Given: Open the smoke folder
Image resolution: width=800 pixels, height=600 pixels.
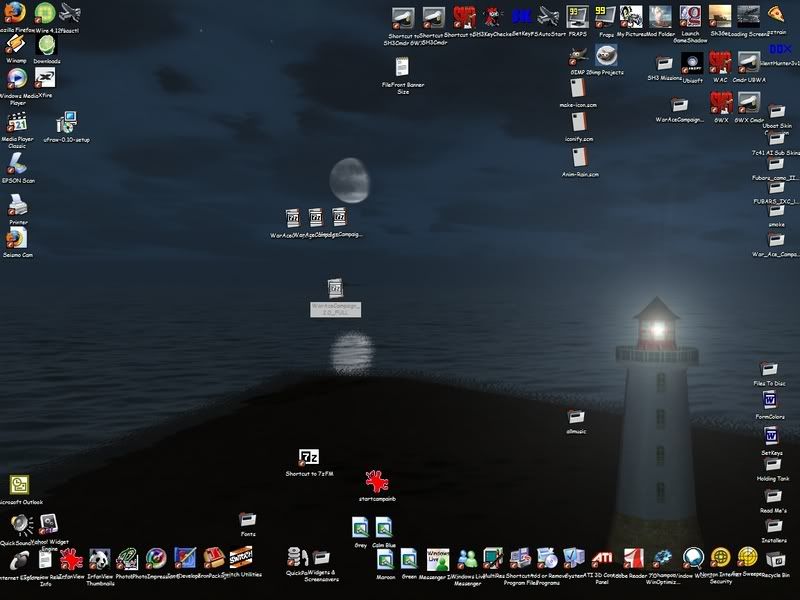Looking at the screenshot, I should tap(777, 211).
